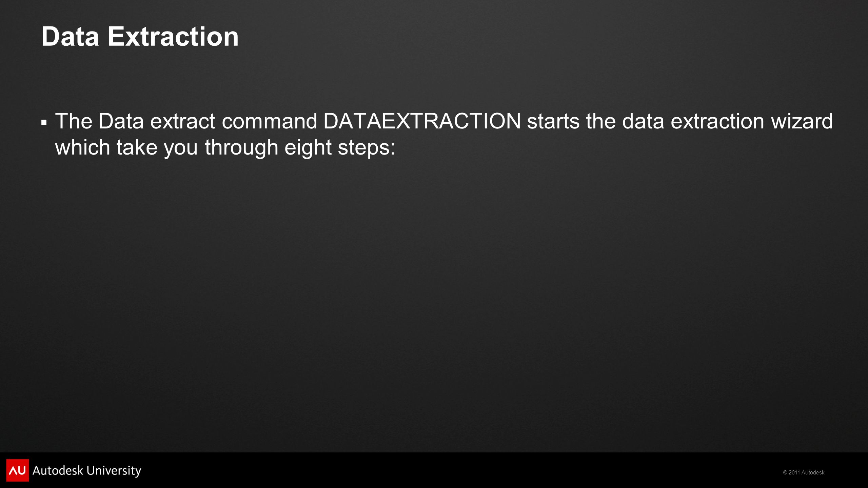Screen dimensions: 868x488
Task: Click the word 'command' in the bullet
Action: pyautogui.click(x=269, y=121)
